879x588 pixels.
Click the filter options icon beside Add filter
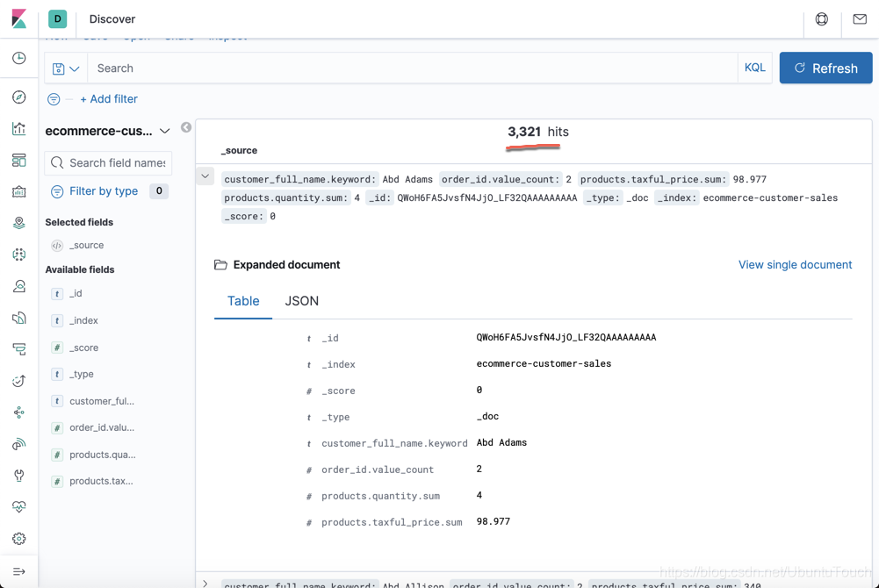coord(53,99)
